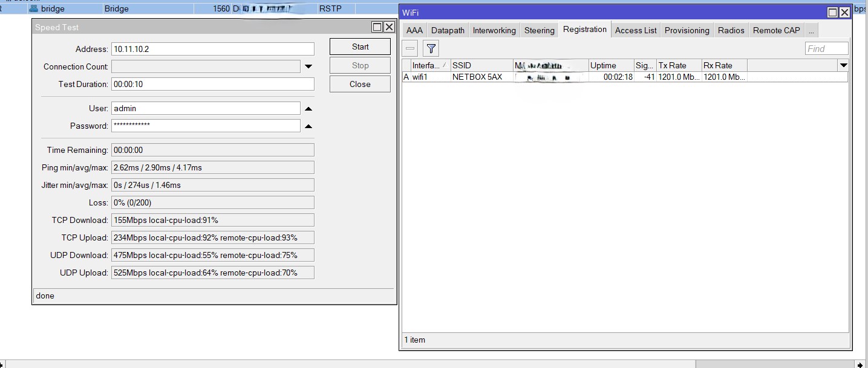This screenshot has width=868, height=368.
Task: Click the UDP Download 475Mbps result
Action: coord(213,255)
